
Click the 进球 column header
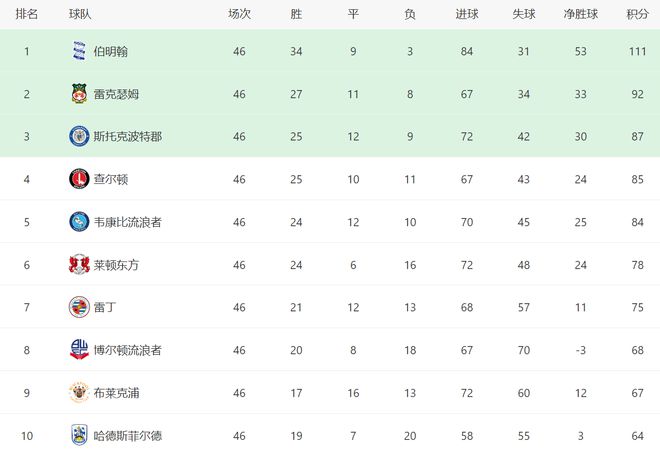(x=466, y=14)
